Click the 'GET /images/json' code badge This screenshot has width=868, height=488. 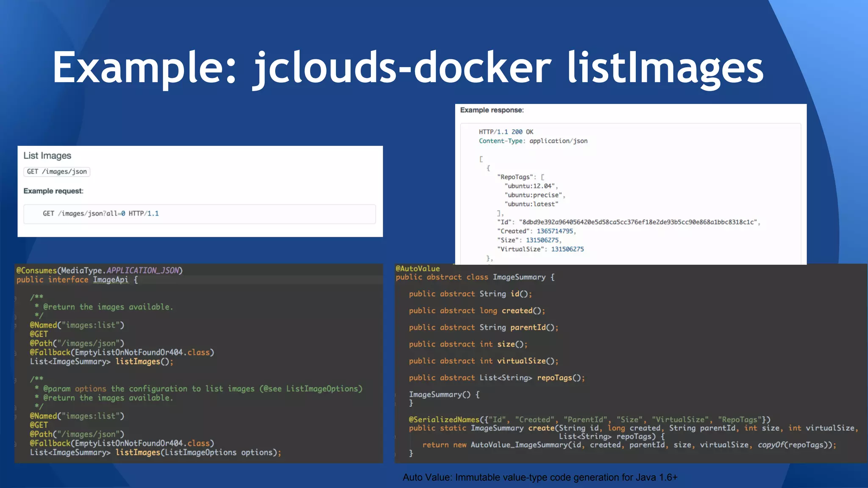point(57,172)
